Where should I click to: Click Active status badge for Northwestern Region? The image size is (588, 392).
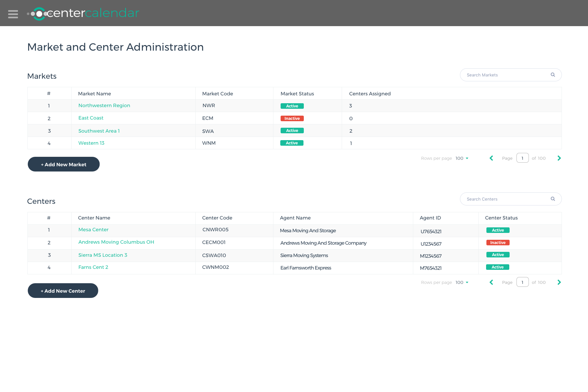[292, 106]
